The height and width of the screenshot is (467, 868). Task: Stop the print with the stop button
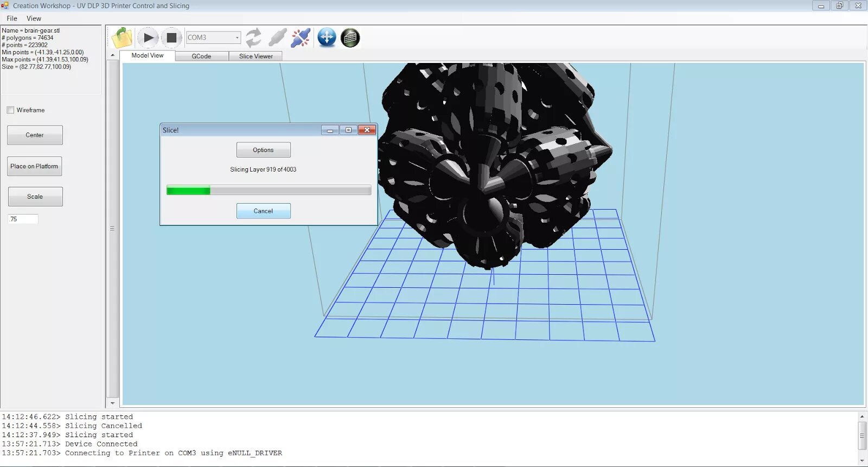tap(171, 38)
